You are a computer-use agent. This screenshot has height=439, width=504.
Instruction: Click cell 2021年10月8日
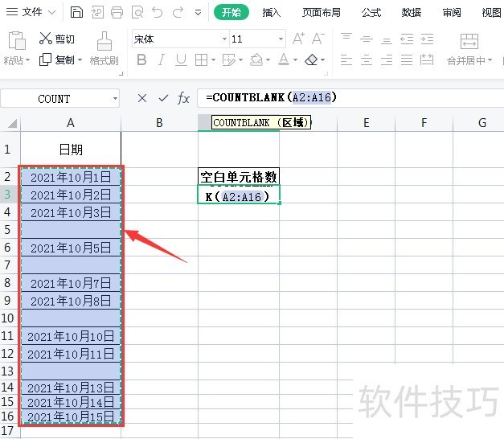[71, 301]
